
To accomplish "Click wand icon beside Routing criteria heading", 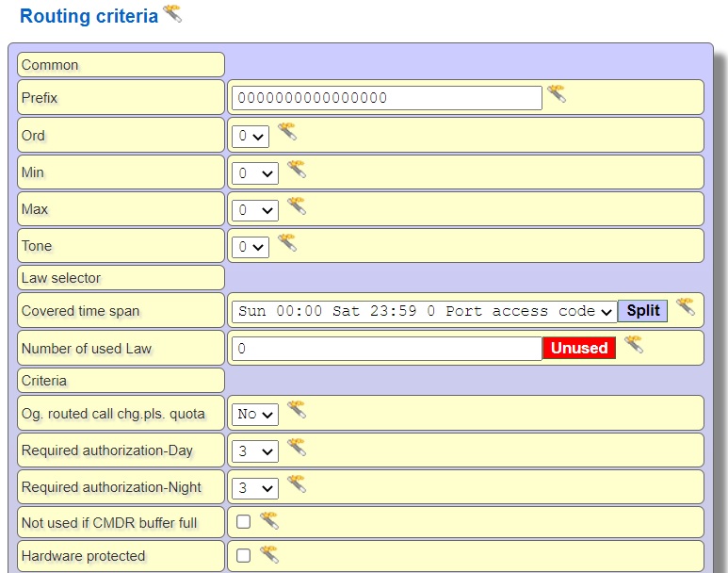I will pyautogui.click(x=172, y=13).
